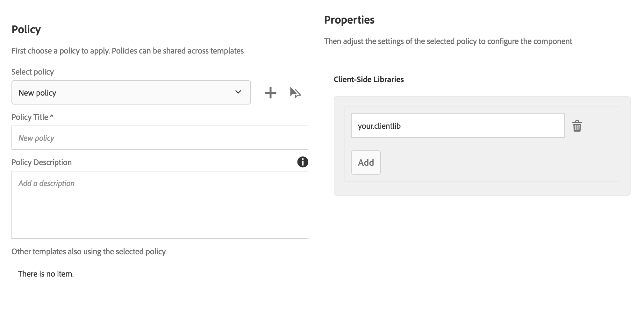Viewport: 644px width, 325px height.
Task: Click the "Policy Description" label text
Action: point(41,162)
